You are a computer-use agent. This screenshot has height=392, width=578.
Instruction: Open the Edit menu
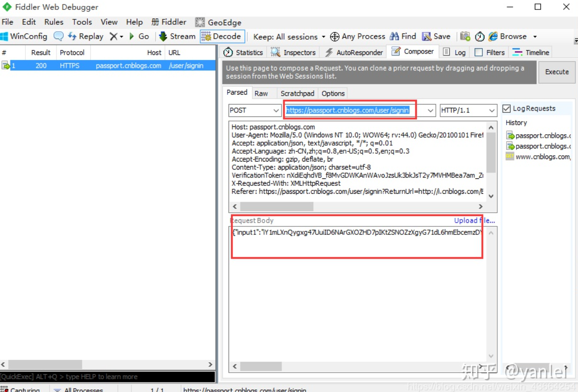(29, 22)
